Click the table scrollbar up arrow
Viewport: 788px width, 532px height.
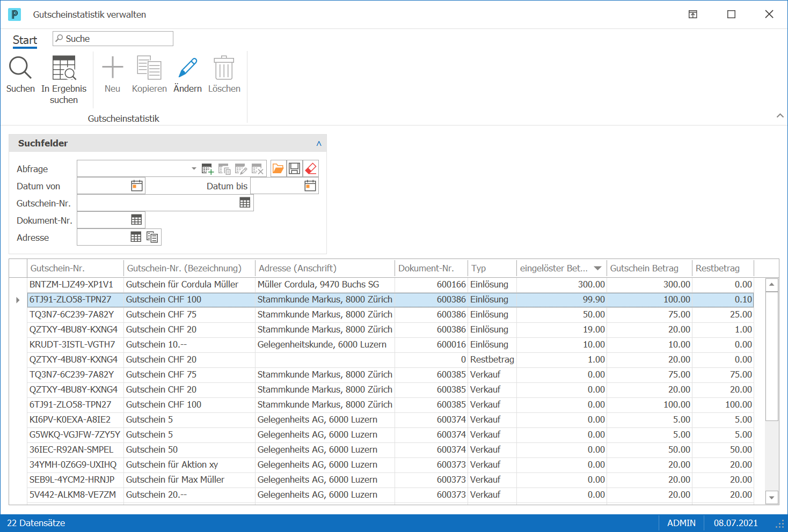(772, 285)
